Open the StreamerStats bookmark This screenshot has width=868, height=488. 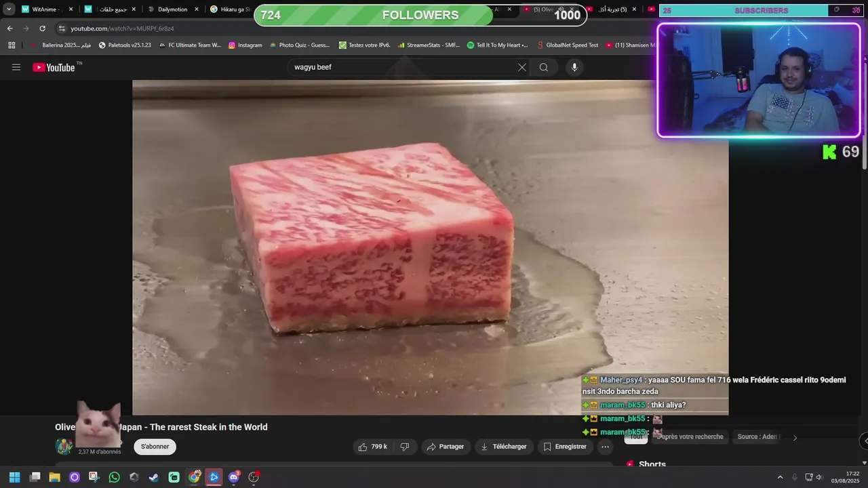tap(428, 45)
